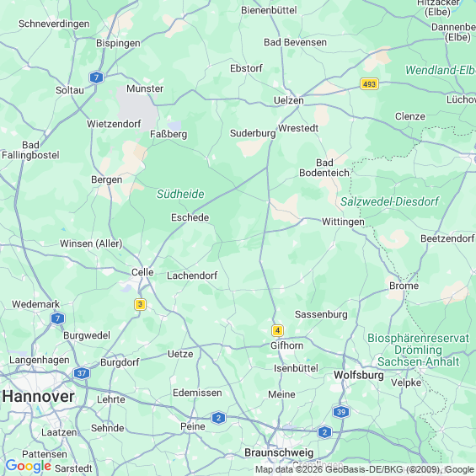The image size is (476, 476).
Task: Click the B4 road shield above Gifhorn
Action: [x=277, y=330]
